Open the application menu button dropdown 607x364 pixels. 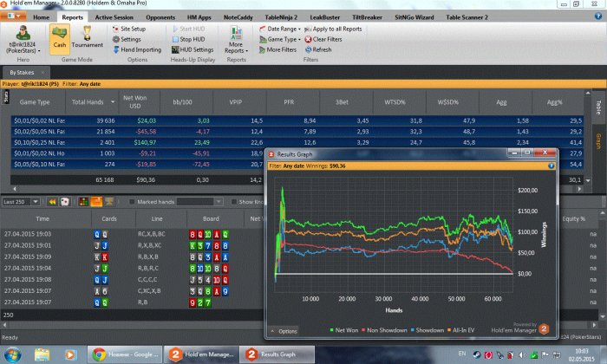[x=14, y=16]
